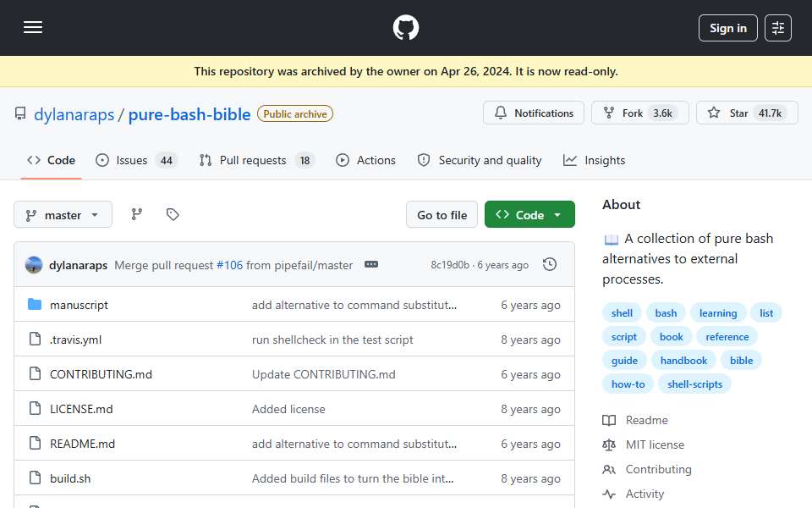Click the Pull requests count badge 18
Screen dimensions: 812x508
coord(305,161)
